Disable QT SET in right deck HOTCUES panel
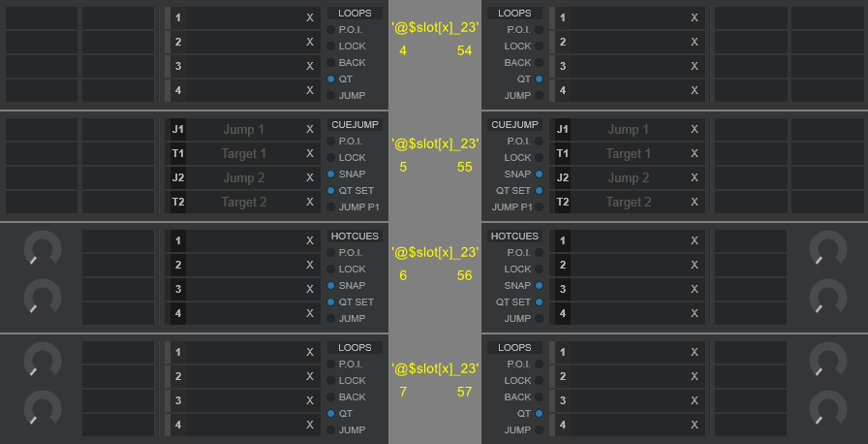This screenshot has width=868, height=444. click(539, 302)
